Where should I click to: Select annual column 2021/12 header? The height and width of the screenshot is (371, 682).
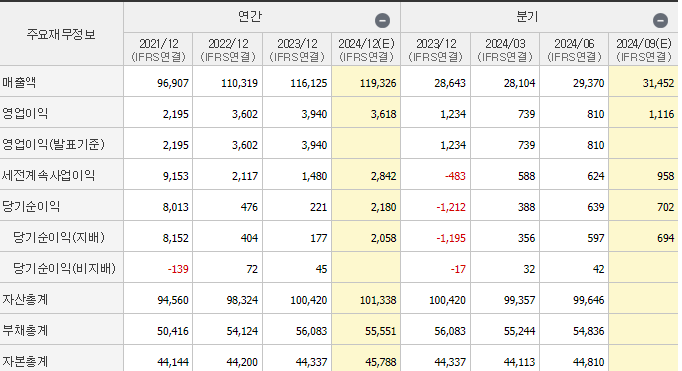point(158,50)
